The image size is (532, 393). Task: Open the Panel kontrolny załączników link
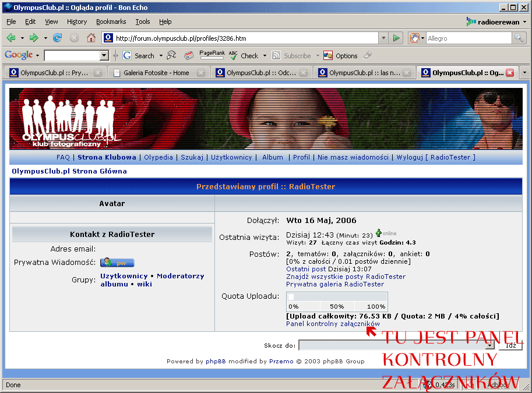[x=333, y=324]
